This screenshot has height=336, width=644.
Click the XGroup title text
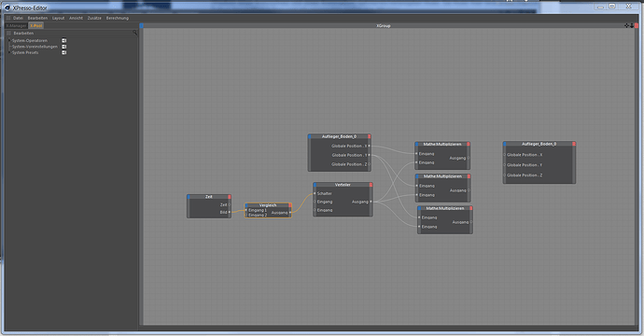[384, 25]
